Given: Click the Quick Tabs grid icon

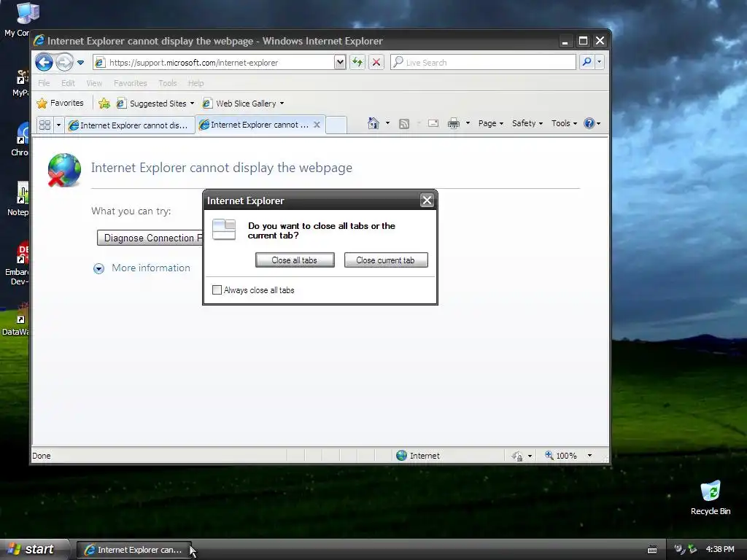Looking at the screenshot, I should coord(44,125).
